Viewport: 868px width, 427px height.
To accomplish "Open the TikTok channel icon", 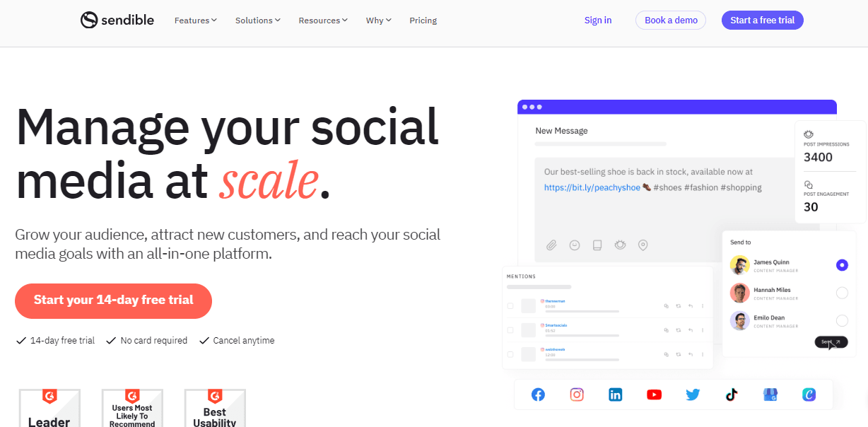I will tap(732, 394).
